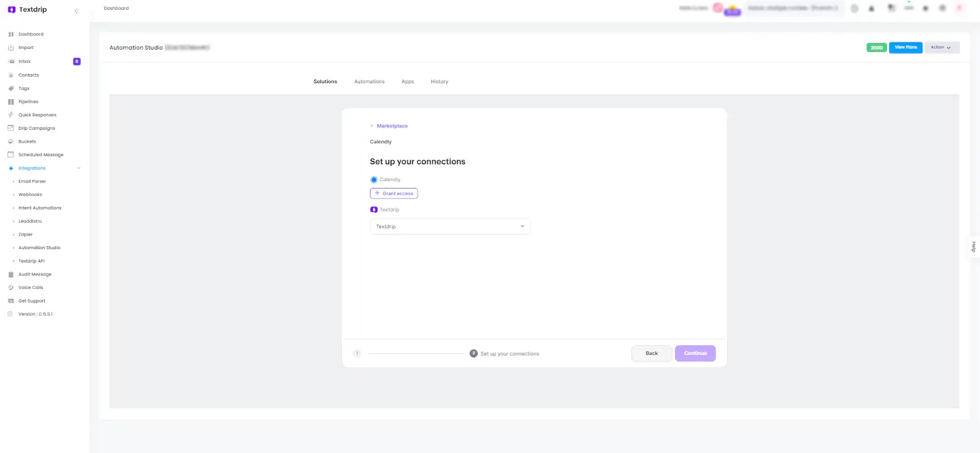Click the Inbox unread count badge
The width and height of the screenshot is (980, 453).
77,61
